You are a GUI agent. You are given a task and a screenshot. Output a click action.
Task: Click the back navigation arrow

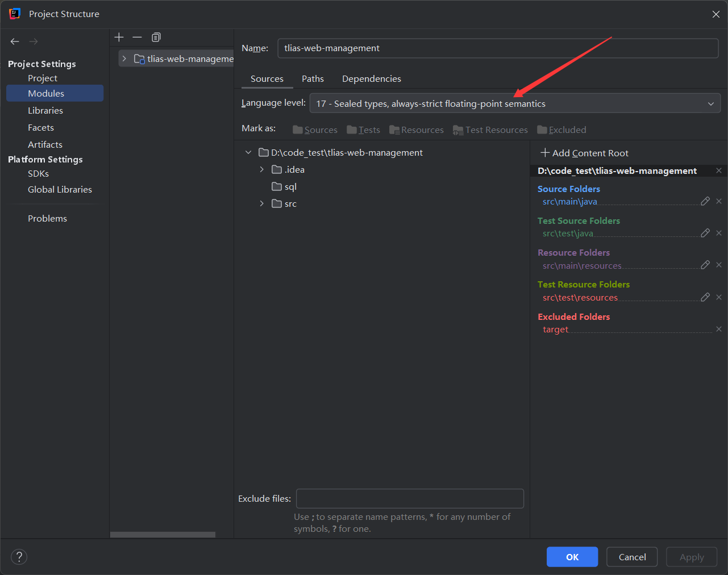click(x=15, y=41)
